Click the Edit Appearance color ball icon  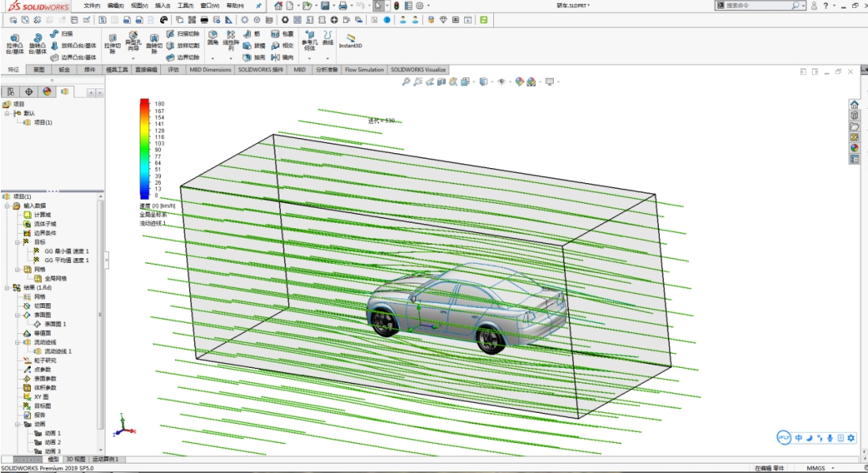pyautogui.click(x=519, y=81)
